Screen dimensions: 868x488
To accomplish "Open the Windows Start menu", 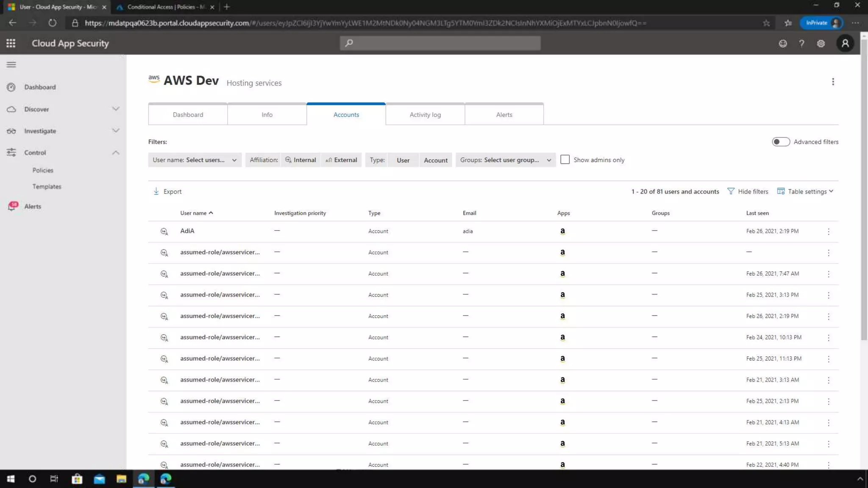I will tap(11, 479).
